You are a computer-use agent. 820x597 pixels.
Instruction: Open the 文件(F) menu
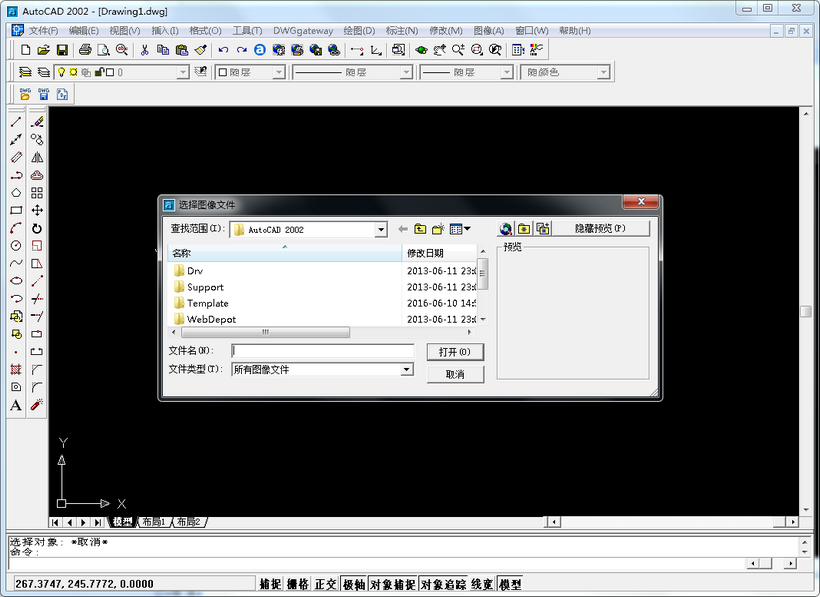[x=43, y=31]
